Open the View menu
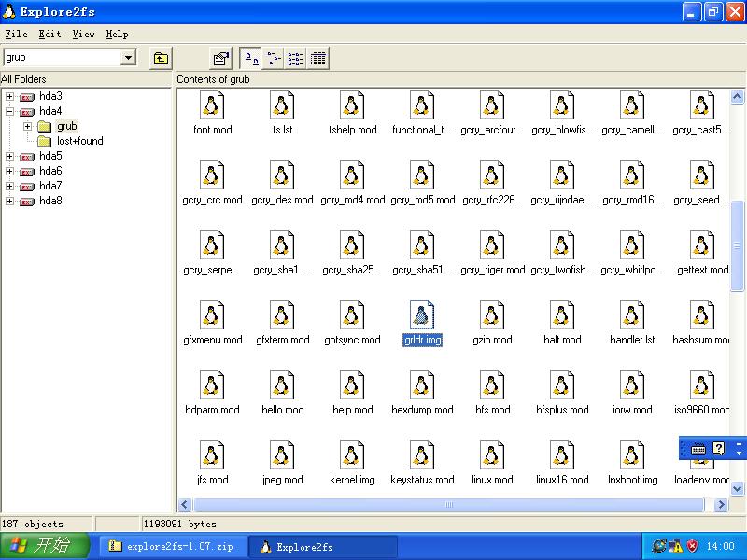The width and height of the screenshot is (747, 560). 83,35
